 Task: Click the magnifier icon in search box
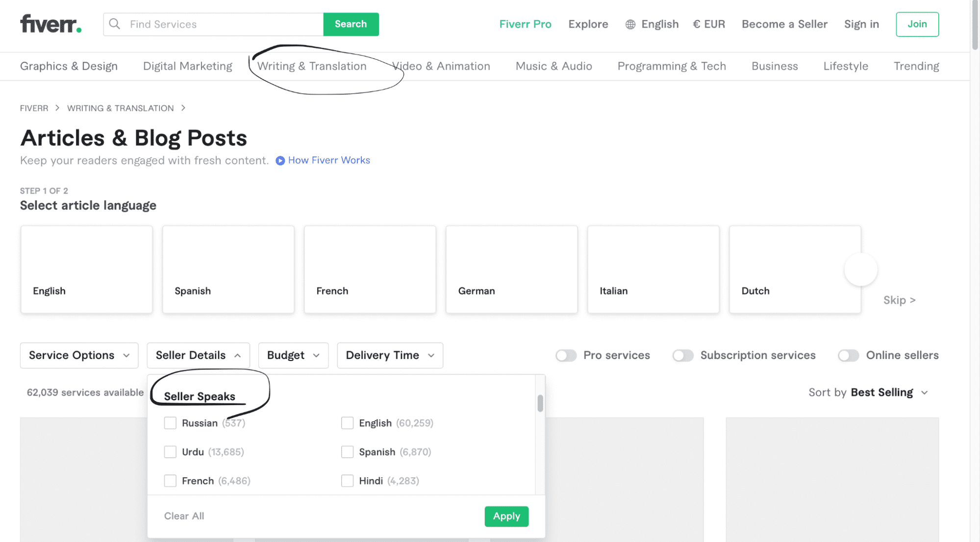114,24
